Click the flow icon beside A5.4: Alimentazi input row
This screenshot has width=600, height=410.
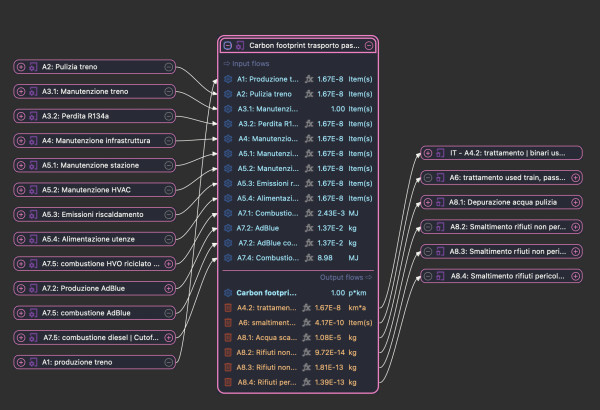point(228,198)
